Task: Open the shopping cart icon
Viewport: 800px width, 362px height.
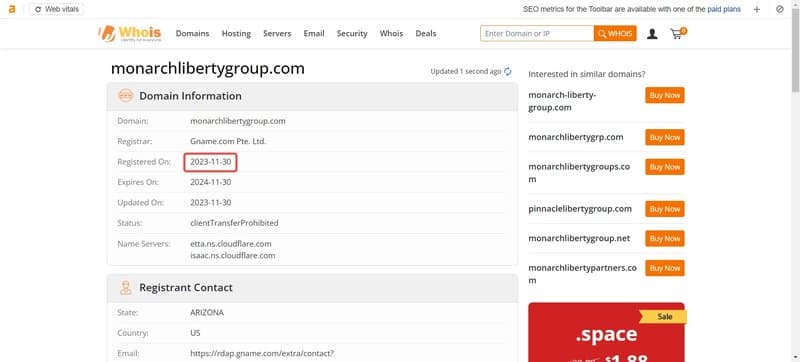Action: tap(678, 34)
